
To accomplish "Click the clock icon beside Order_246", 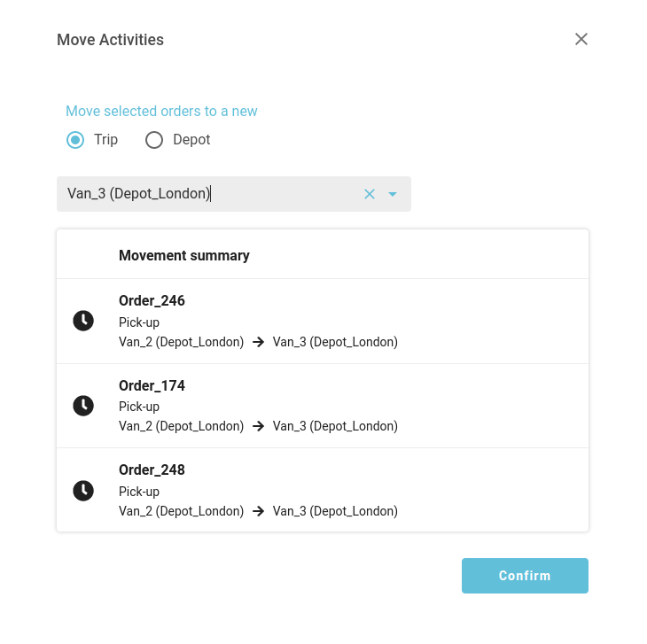I will pos(83,321).
